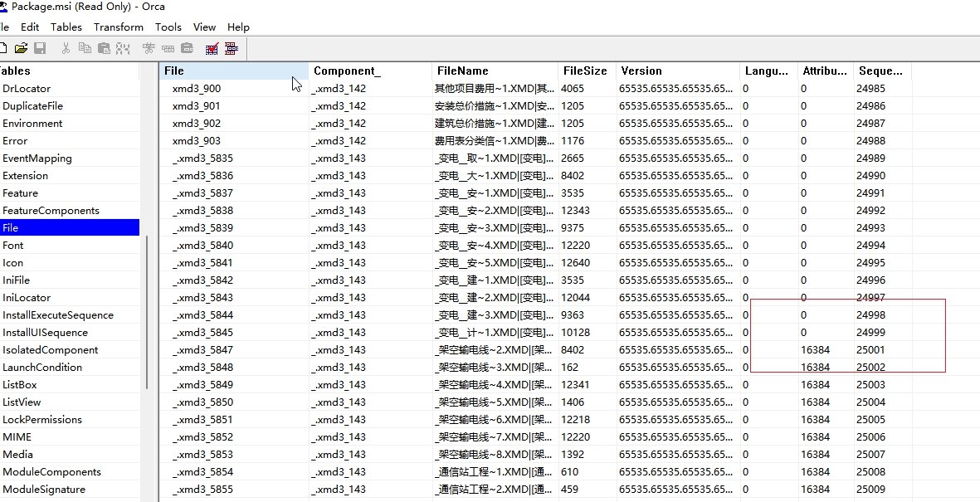
Task: Click the Save floppy disk icon
Action: (x=40, y=49)
